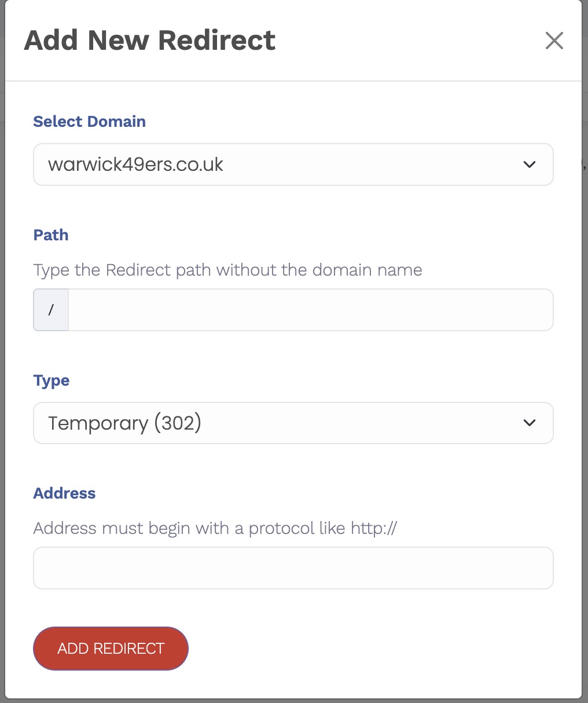This screenshot has width=588, height=703.
Task: Click the Select Domain label
Action: 89,122
